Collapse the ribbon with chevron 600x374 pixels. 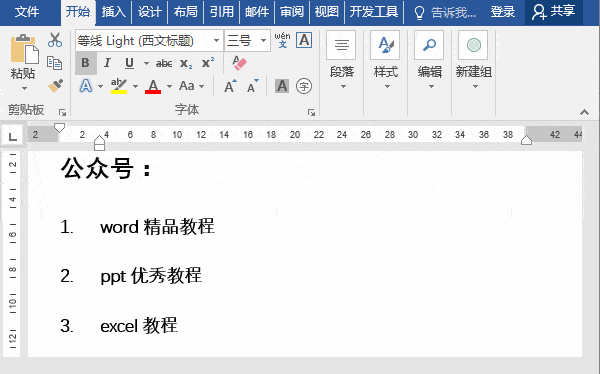pos(584,112)
